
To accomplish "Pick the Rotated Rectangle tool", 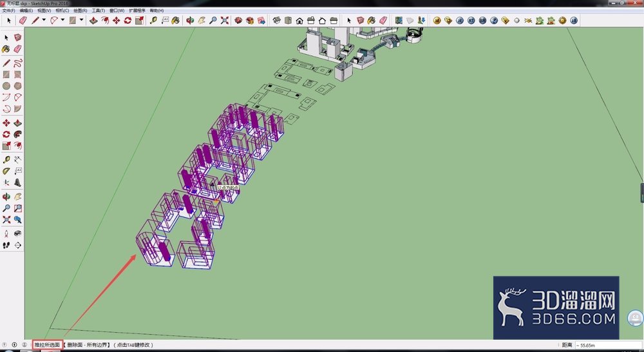I will tap(17, 74).
